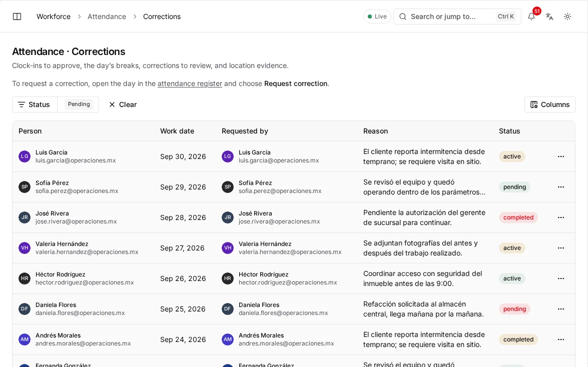Open the Columns visibility menu
The image size is (588, 367).
point(550,104)
